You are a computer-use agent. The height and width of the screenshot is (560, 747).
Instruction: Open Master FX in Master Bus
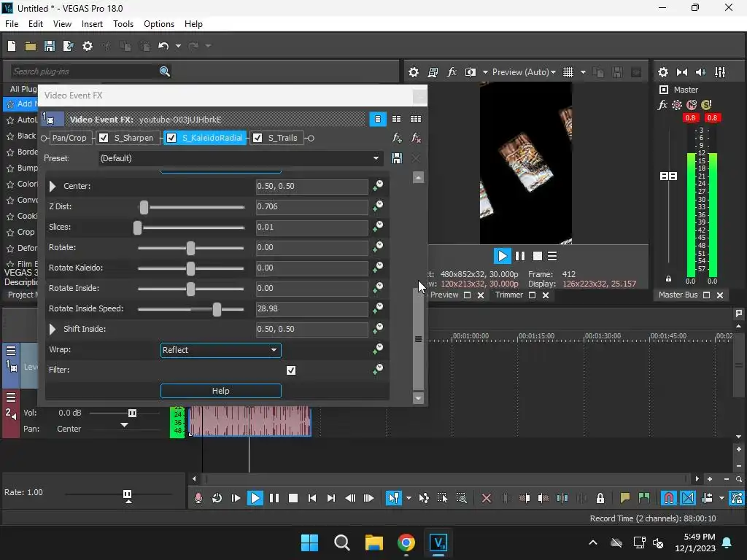(662, 105)
